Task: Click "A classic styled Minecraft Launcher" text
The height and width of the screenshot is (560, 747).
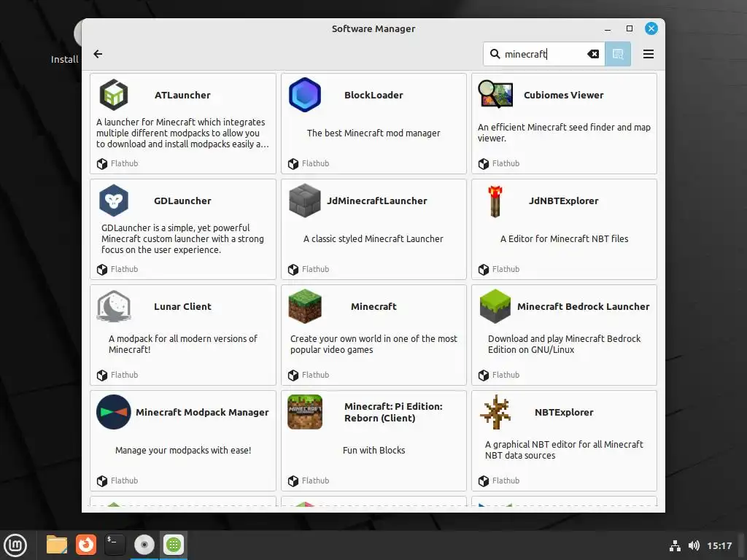Action: [x=373, y=238]
